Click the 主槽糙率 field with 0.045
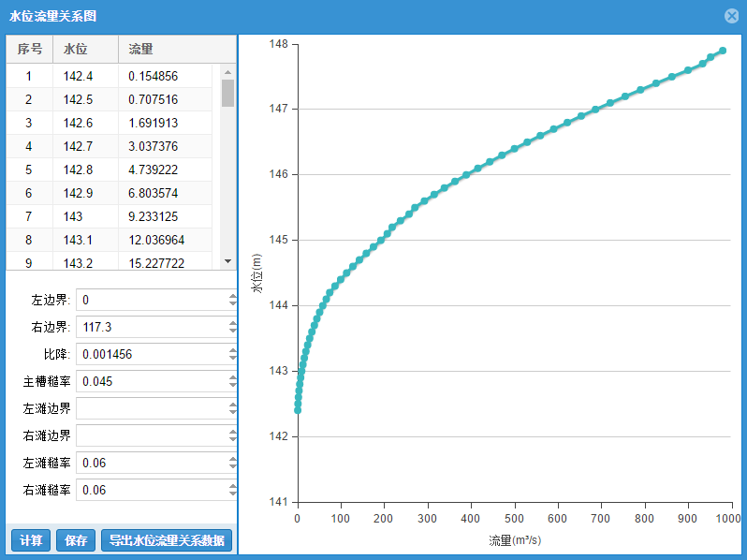This screenshot has height=560, width=747. pos(152,381)
